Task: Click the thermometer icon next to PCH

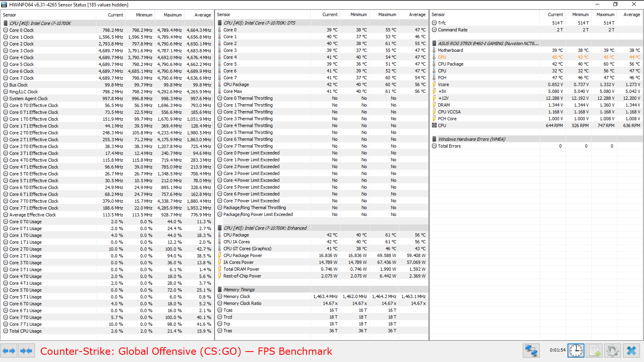Action: click(x=434, y=78)
